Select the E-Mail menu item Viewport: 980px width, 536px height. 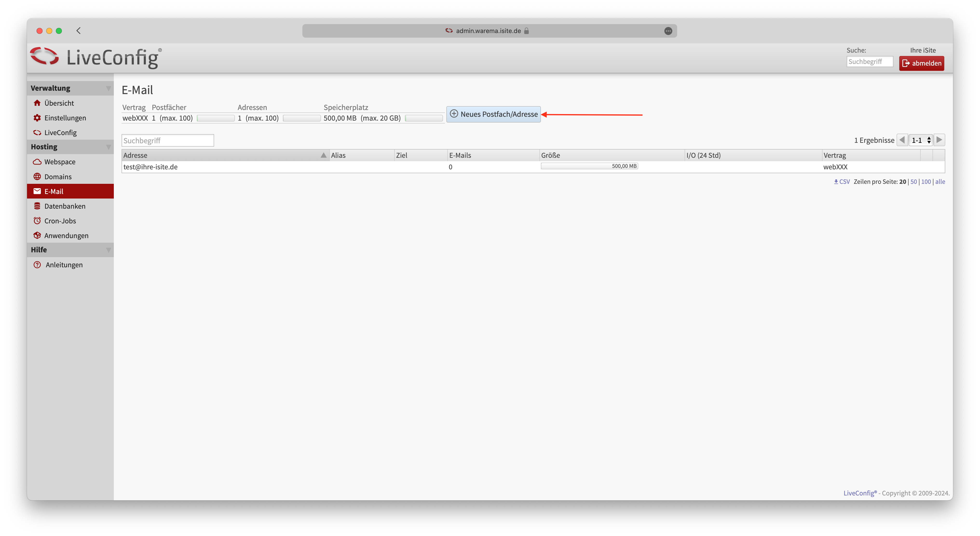pyautogui.click(x=54, y=191)
